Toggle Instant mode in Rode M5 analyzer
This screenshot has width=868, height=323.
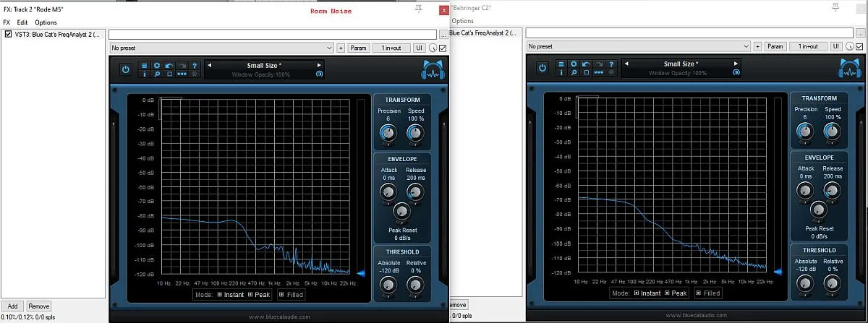231,294
